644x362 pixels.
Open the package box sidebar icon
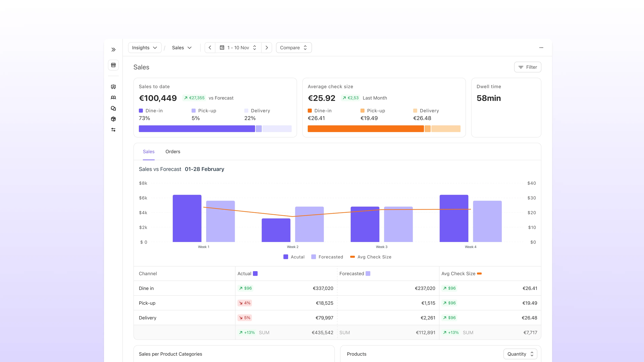[x=113, y=119]
